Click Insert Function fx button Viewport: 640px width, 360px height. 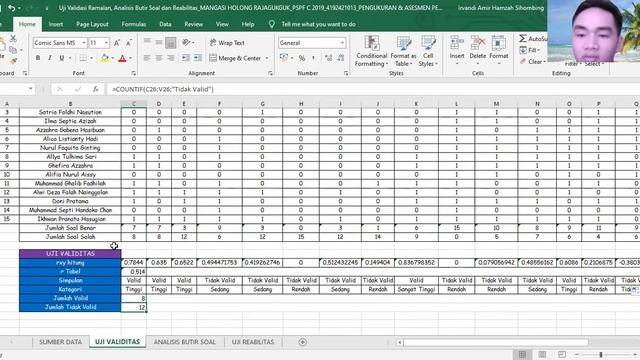tap(96, 89)
